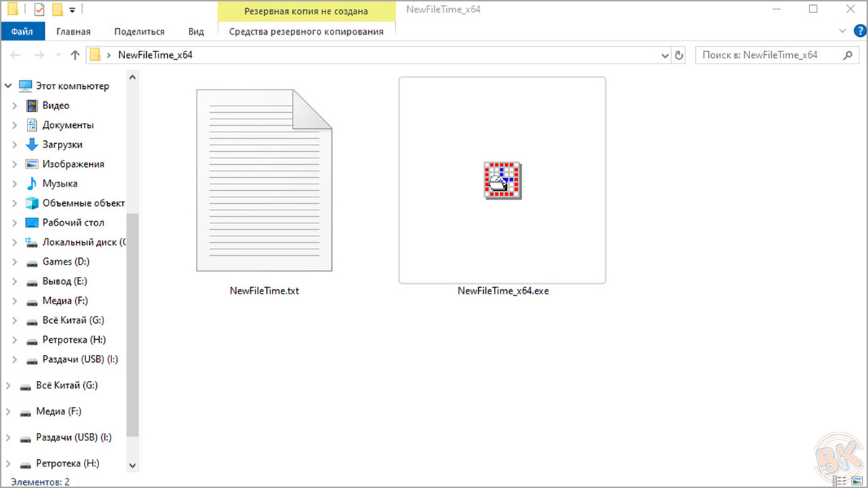The width and height of the screenshot is (868, 488).
Task: Switch to the Главная ribbon tab
Action: pyautogui.click(x=73, y=31)
